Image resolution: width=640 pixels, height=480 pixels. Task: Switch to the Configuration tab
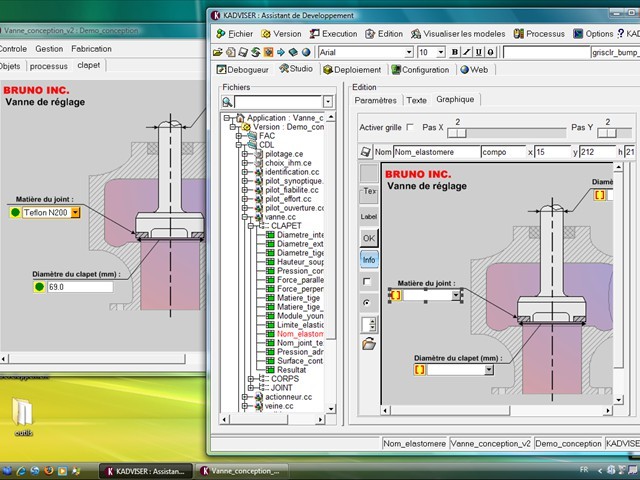pyautogui.click(x=420, y=70)
